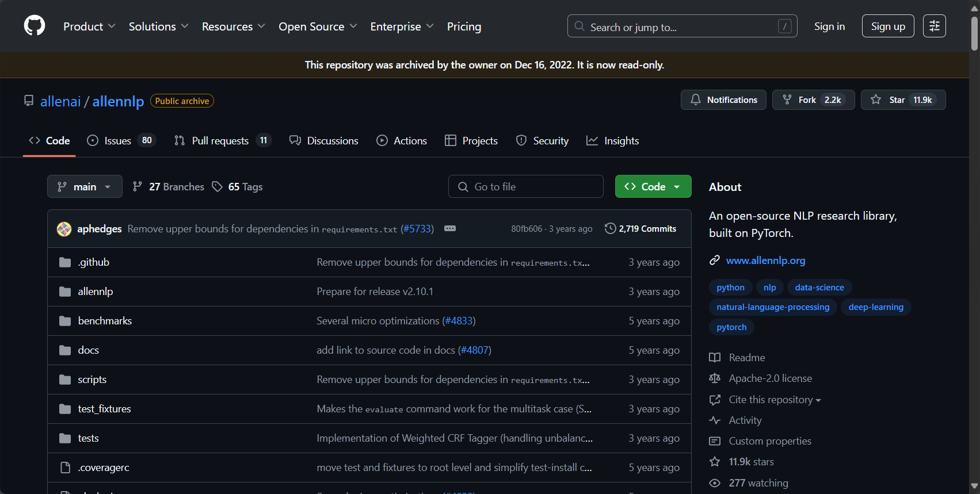Click the eye icon beside 277 watching
The image size is (980, 494).
(715, 483)
